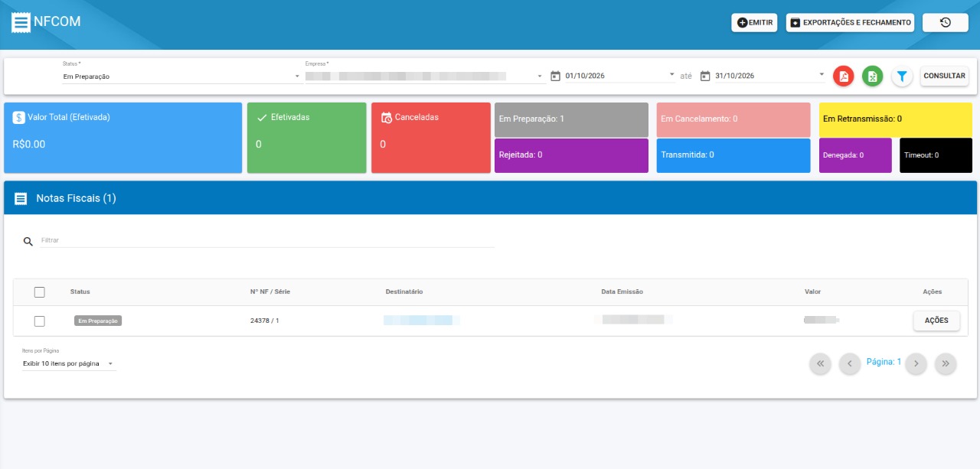Open the AÇÕES button for invoice 24378

click(x=936, y=321)
